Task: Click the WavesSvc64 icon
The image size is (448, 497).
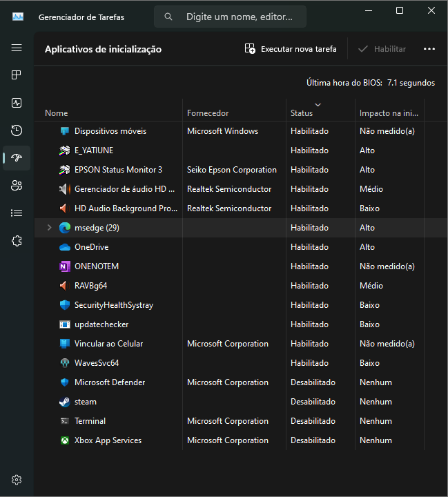Action: click(65, 363)
